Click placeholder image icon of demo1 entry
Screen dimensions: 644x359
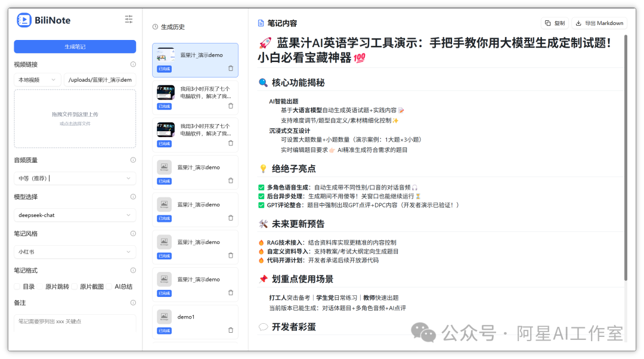click(x=165, y=316)
